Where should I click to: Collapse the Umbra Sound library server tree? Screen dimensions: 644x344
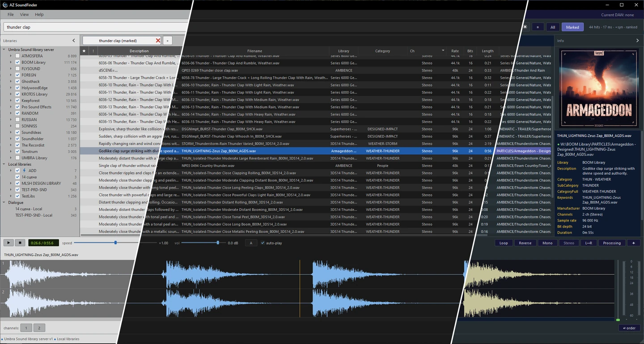(x=4, y=50)
